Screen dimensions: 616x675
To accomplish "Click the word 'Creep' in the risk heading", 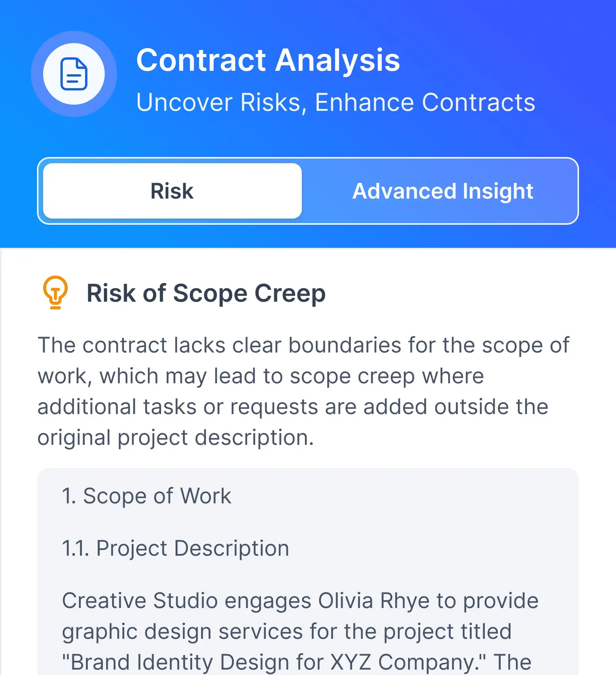I will click(x=290, y=294).
